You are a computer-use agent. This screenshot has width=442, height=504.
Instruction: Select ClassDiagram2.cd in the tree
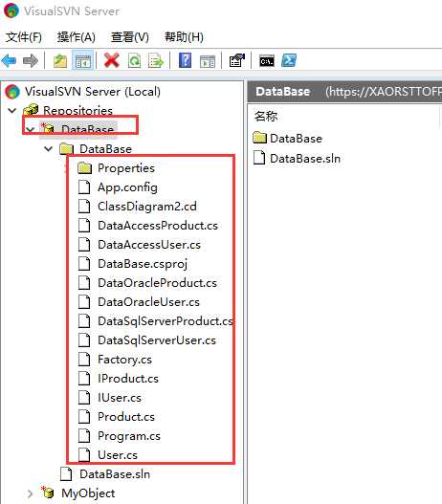[147, 207]
